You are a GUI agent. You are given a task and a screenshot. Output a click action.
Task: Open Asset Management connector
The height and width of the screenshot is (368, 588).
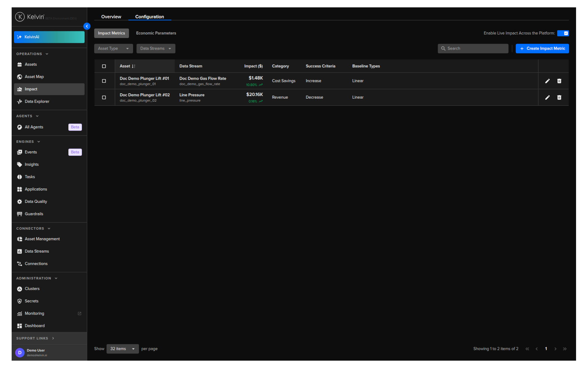(49, 239)
